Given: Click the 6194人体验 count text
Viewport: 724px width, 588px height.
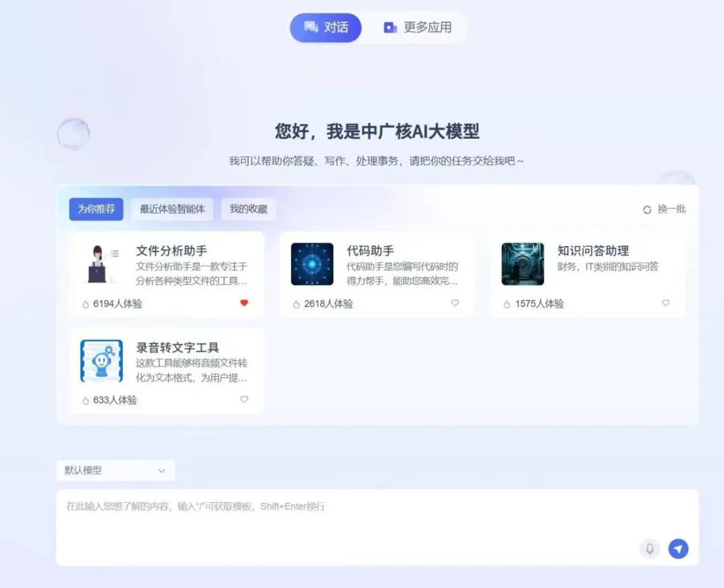Looking at the screenshot, I should 117,304.
